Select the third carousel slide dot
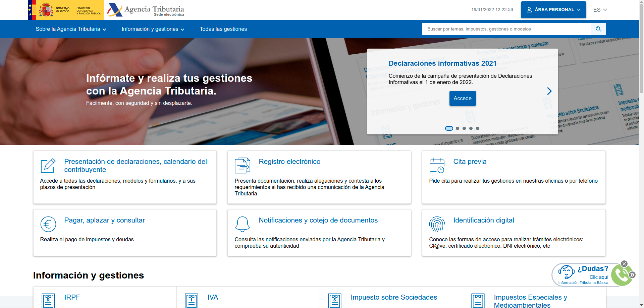644x308 pixels. pyautogui.click(x=464, y=128)
